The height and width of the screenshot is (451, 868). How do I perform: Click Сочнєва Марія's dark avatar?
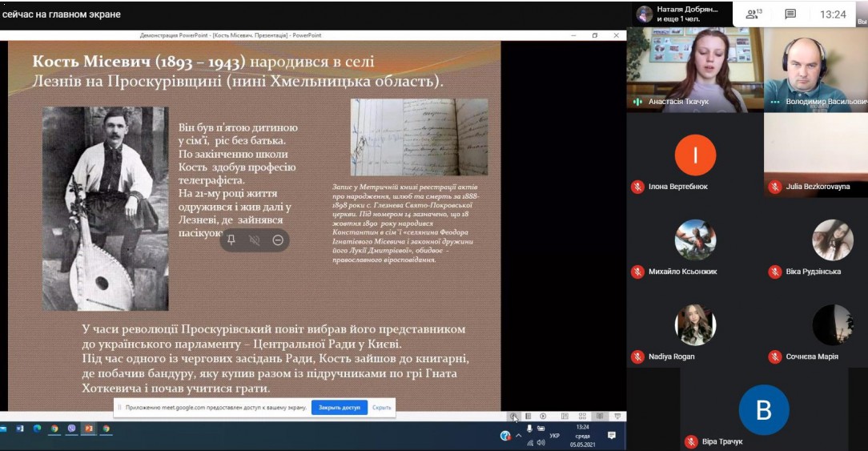833,324
